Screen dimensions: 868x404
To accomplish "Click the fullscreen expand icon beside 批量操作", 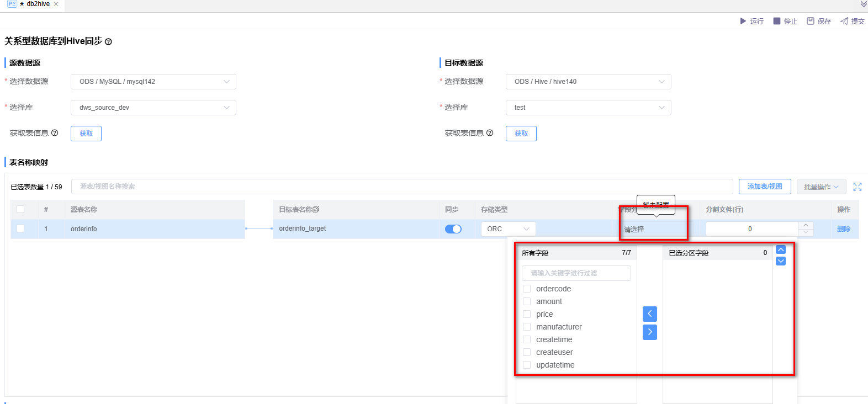I will tap(858, 187).
